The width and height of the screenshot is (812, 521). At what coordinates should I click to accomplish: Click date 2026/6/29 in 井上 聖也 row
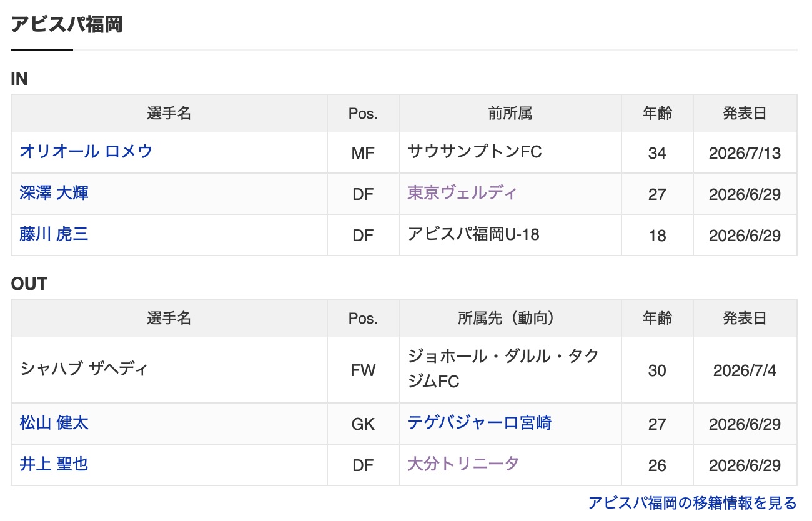click(745, 465)
